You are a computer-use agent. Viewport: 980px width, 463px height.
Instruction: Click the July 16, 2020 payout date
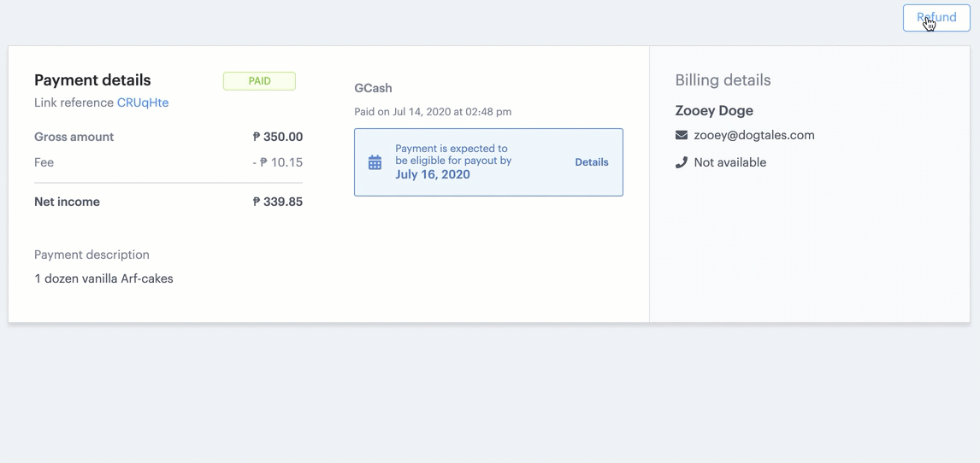click(x=433, y=175)
